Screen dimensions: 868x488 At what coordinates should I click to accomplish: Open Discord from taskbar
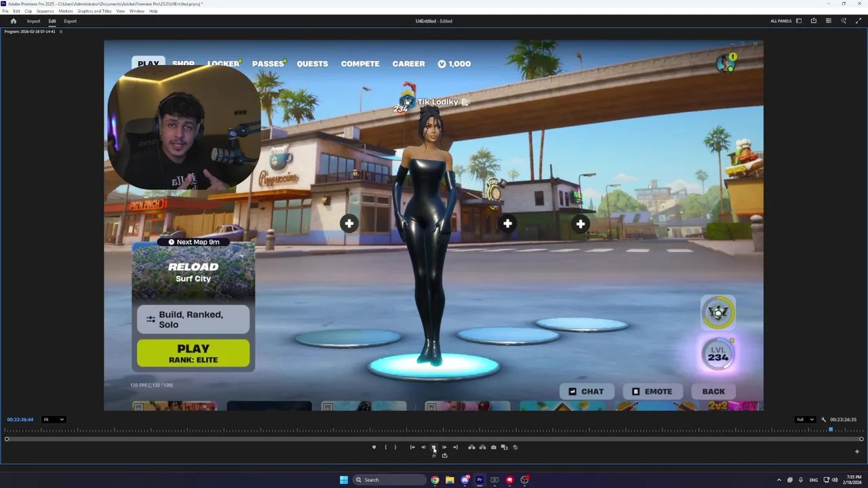click(465, 480)
